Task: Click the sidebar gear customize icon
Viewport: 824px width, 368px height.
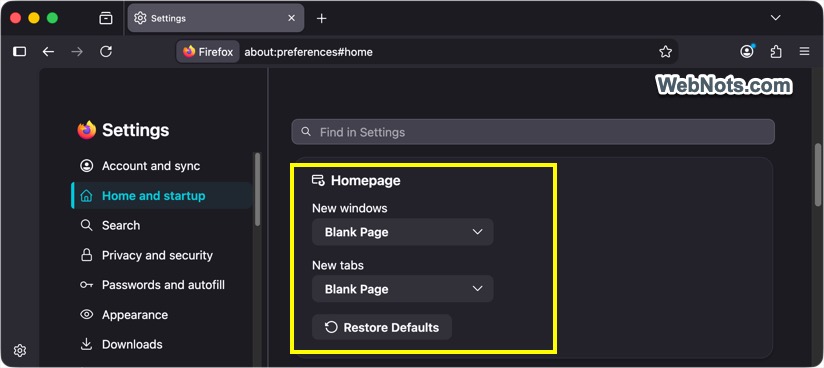Action: [x=20, y=350]
